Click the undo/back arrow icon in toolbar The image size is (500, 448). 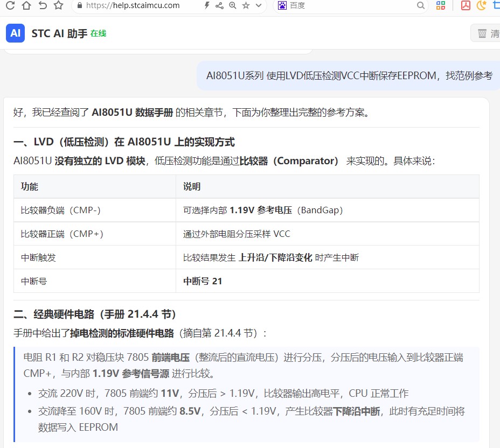(43, 5)
